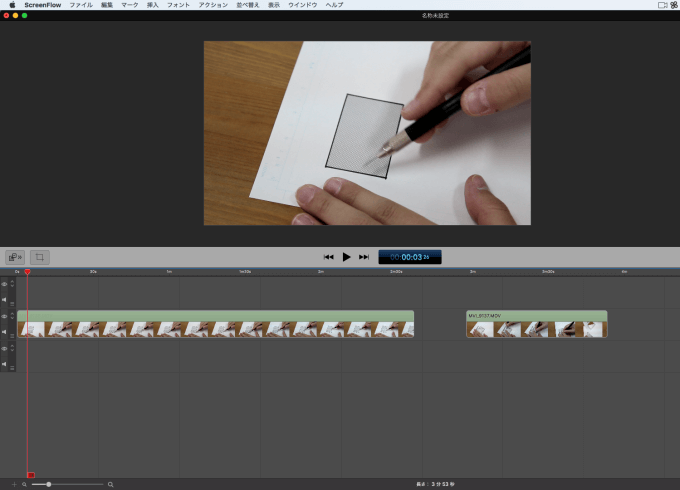
Task: Click the video preview canvas
Action: coord(367,133)
